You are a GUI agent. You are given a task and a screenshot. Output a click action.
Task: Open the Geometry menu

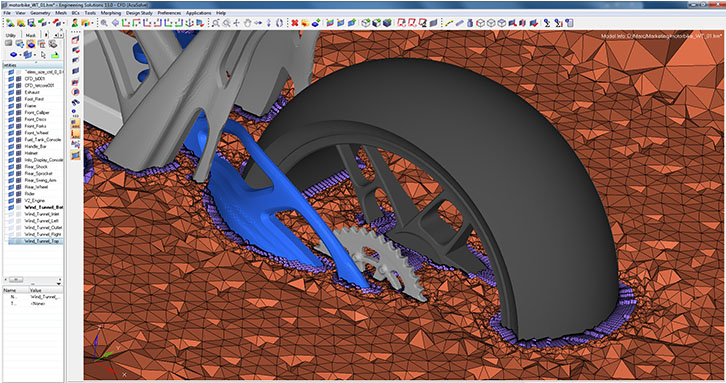tap(40, 13)
